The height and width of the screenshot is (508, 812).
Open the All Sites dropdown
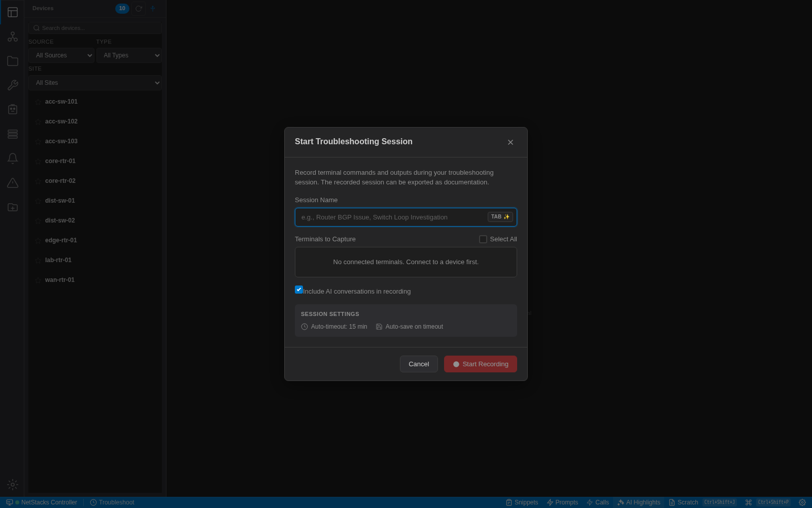95,83
